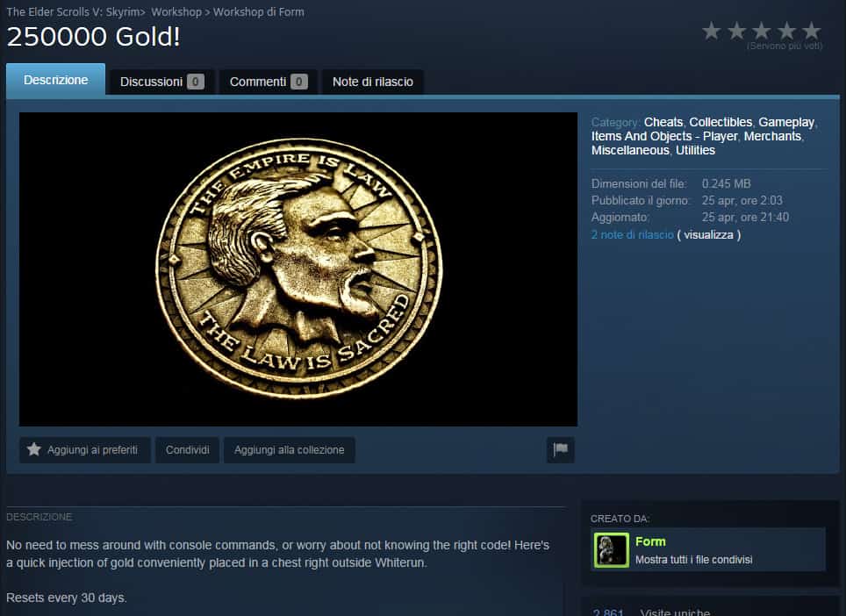846x616 pixels.
Task: Go to Note di rilascio tab
Action: point(372,82)
